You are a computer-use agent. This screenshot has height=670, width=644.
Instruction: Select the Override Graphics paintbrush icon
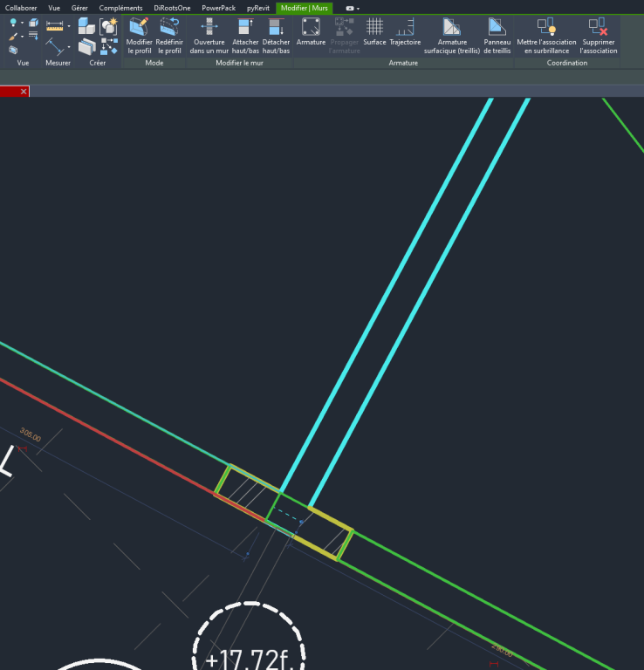click(13, 37)
